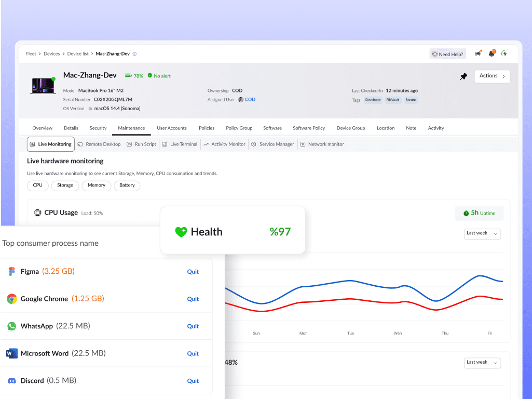Click the green Health heart icon
The image size is (532, 399).
181,232
